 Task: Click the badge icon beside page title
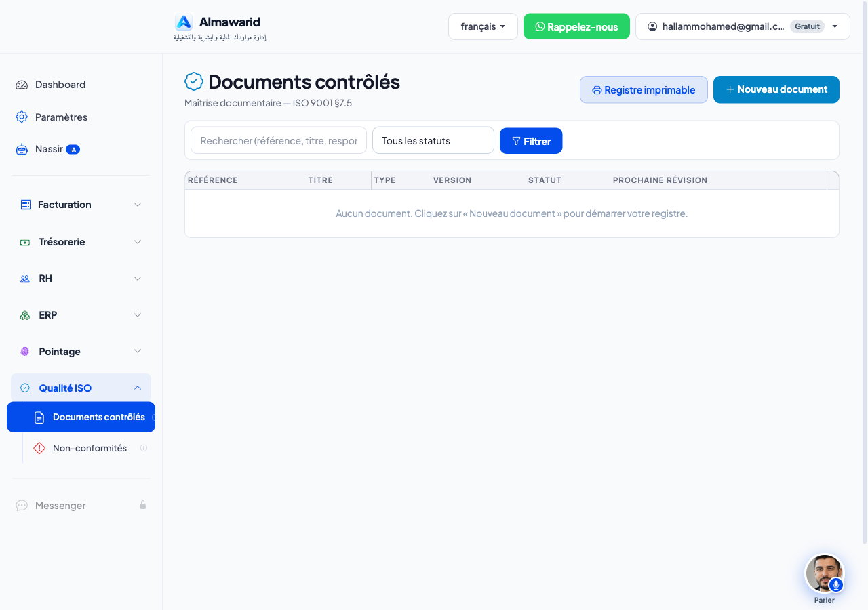pyautogui.click(x=194, y=81)
